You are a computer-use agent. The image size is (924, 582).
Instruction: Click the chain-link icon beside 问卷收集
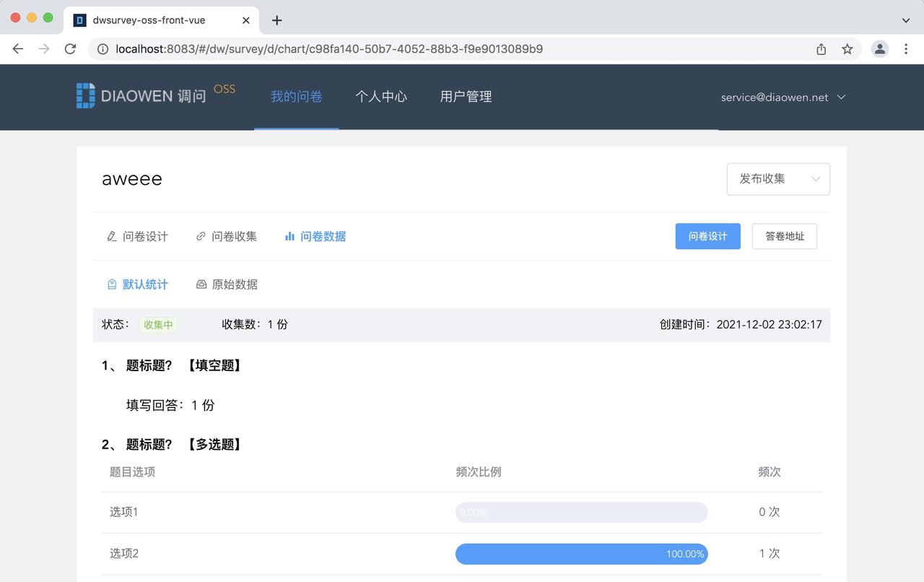click(201, 236)
